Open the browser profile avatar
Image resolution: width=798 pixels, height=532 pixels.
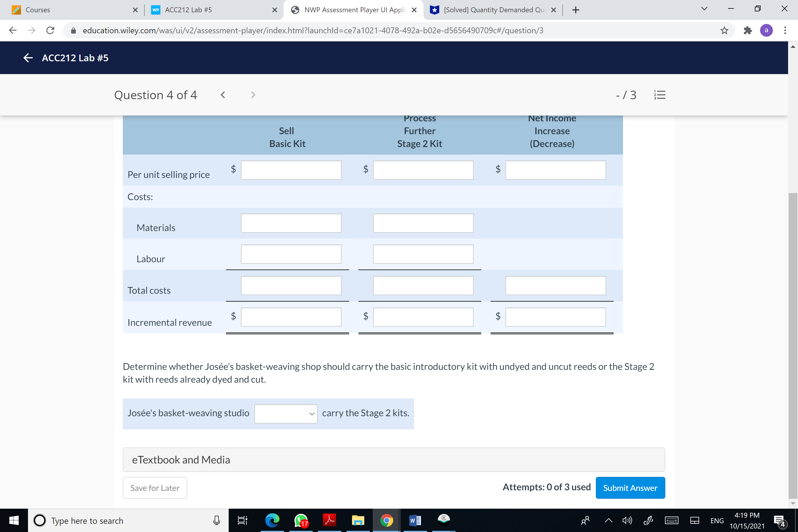coord(766,30)
